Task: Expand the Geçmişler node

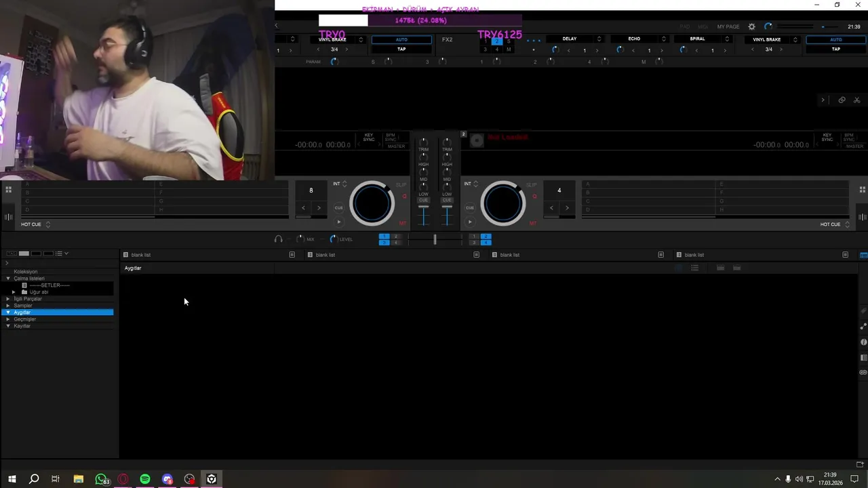Action: (8, 319)
